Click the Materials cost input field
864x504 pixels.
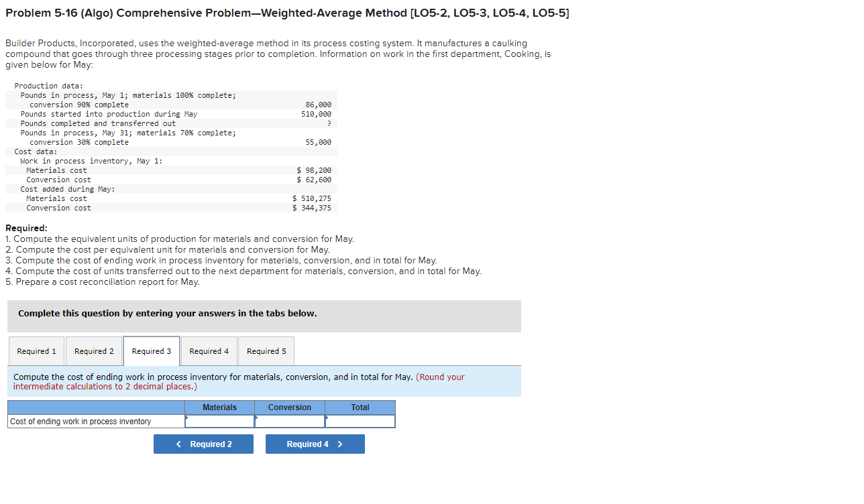pyautogui.click(x=220, y=422)
